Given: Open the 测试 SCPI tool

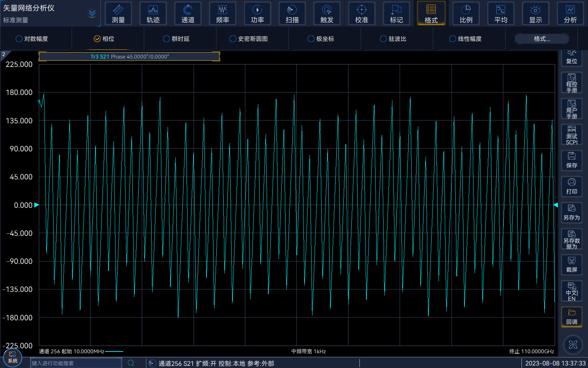Looking at the screenshot, I should [x=572, y=135].
